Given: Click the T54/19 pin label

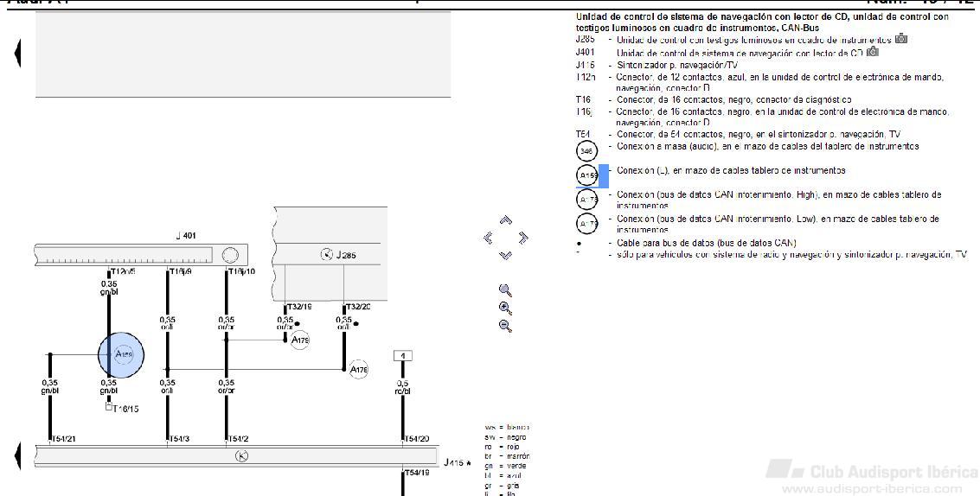Looking at the screenshot, I should (x=418, y=473).
